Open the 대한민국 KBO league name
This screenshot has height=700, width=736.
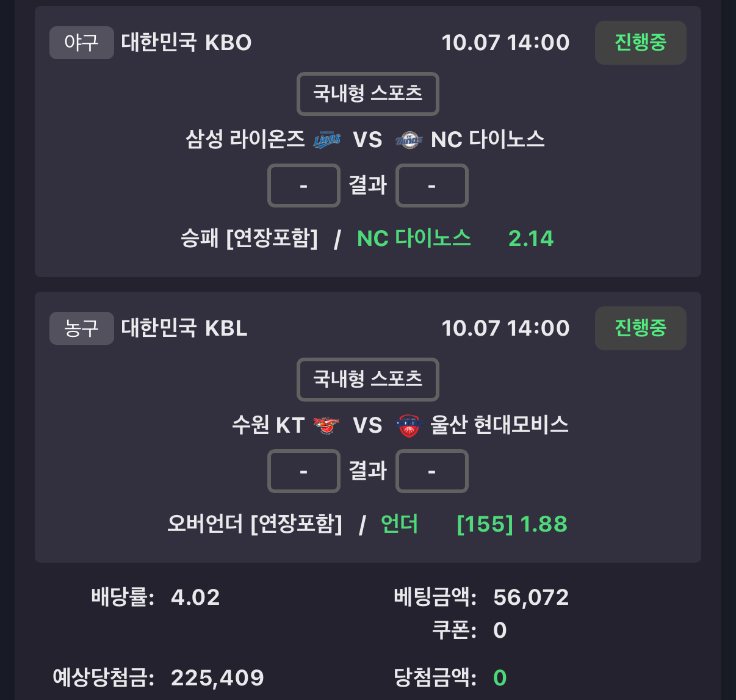[x=186, y=43]
